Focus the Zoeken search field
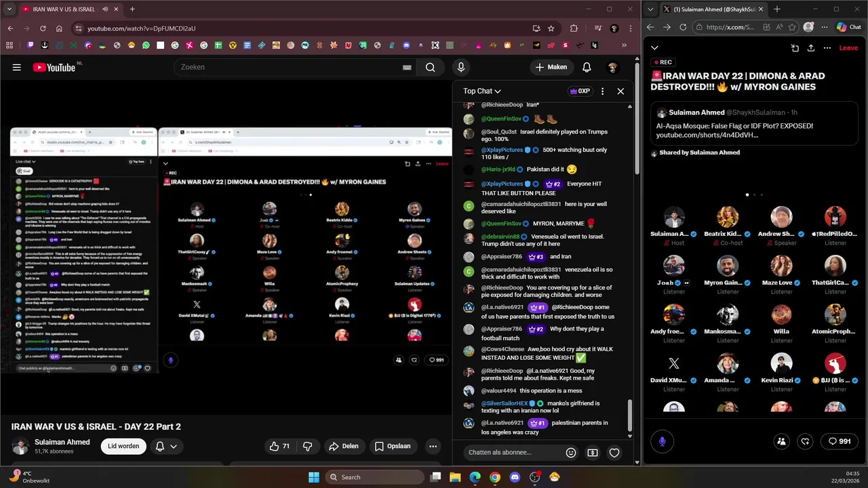This screenshot has height=488, width=868. click(288, 67)
